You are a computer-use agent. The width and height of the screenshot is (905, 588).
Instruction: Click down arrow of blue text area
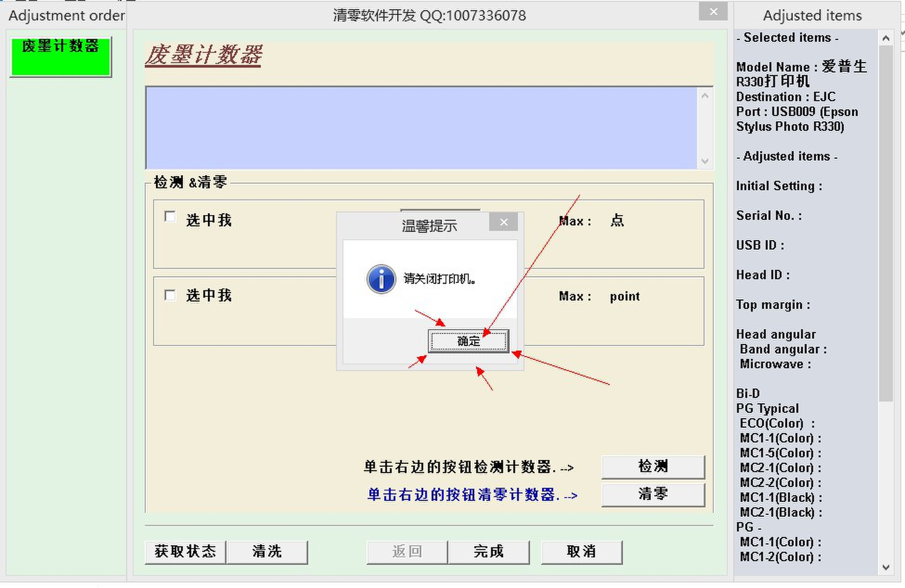click(705, 161)
